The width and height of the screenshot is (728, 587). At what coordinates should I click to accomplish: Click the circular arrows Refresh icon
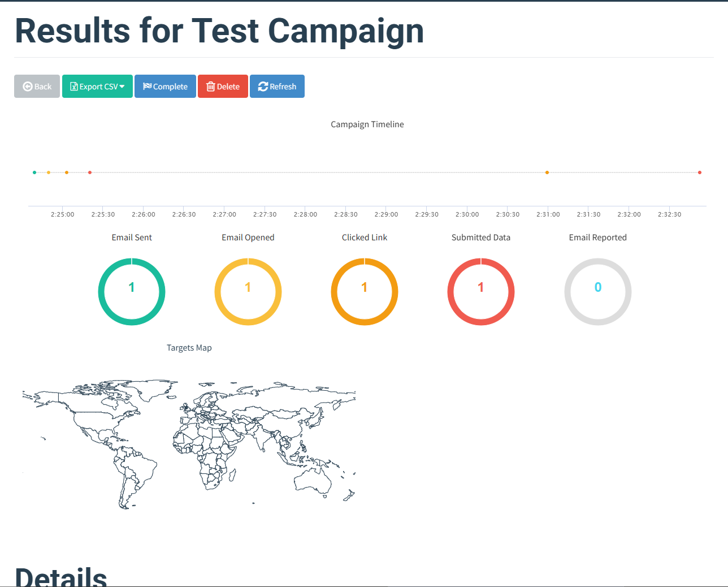point(263,87)
